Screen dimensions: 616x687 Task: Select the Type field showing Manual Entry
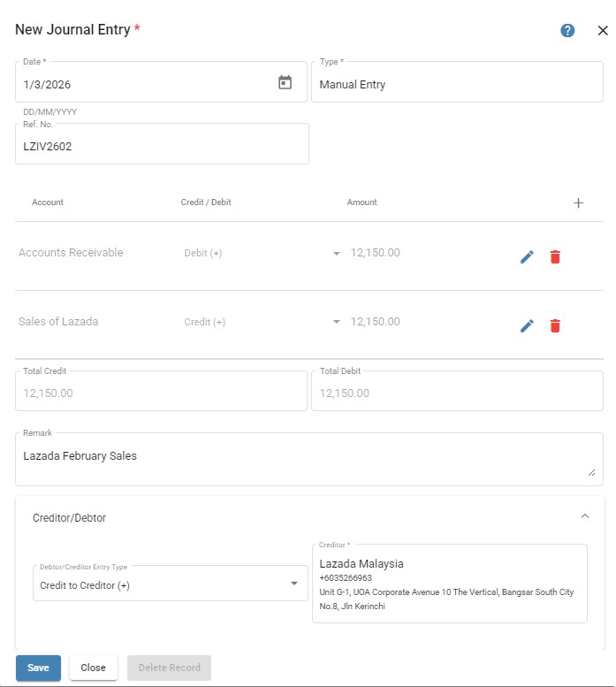click(456, 85)
